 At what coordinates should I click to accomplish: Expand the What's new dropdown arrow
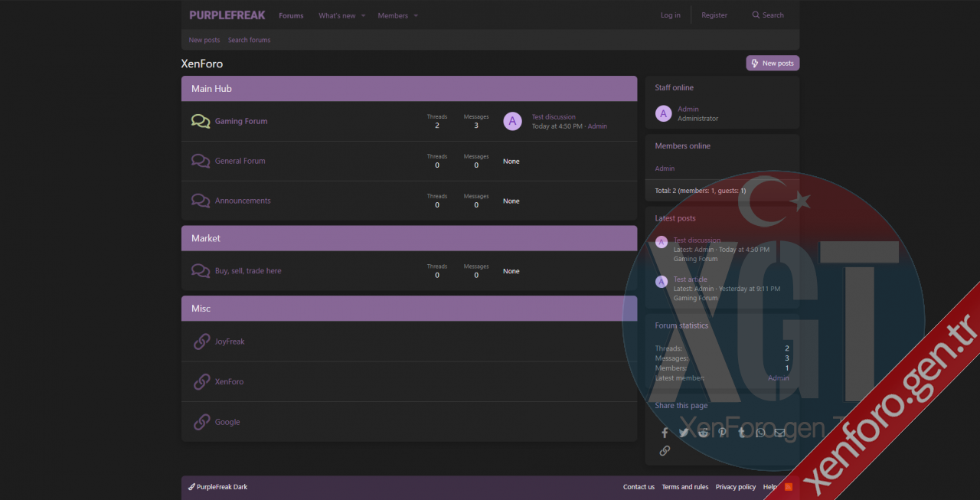pos(364,15)
